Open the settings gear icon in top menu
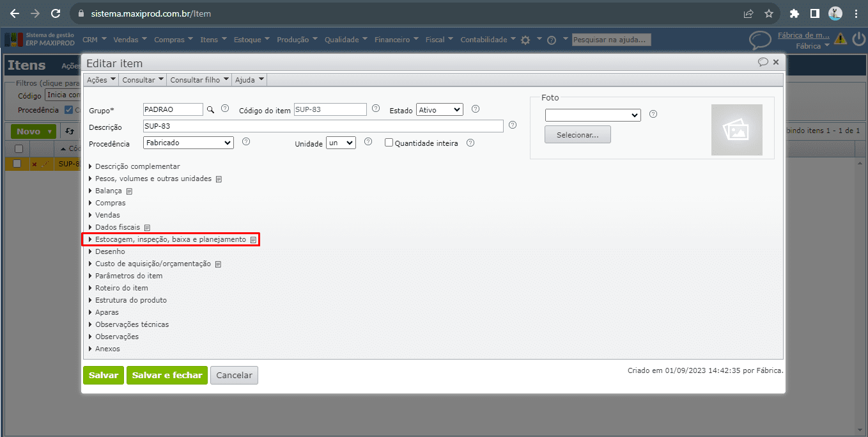Screen dimensions: 868x437 (525, 40)
